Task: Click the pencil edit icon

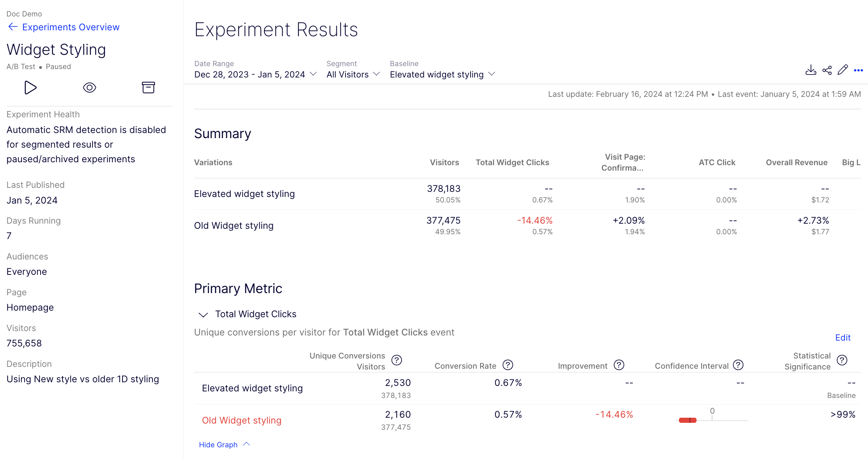Action: coord(842,70)
